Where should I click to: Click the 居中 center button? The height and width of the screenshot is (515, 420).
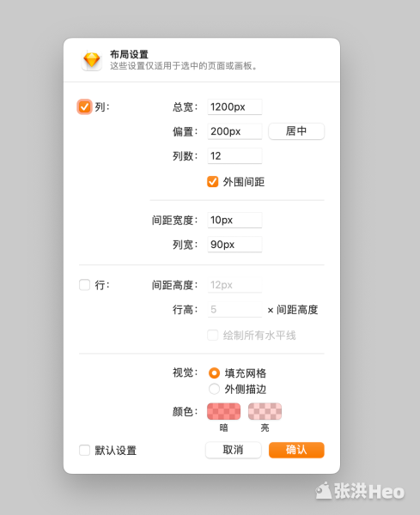pos(296,131)
